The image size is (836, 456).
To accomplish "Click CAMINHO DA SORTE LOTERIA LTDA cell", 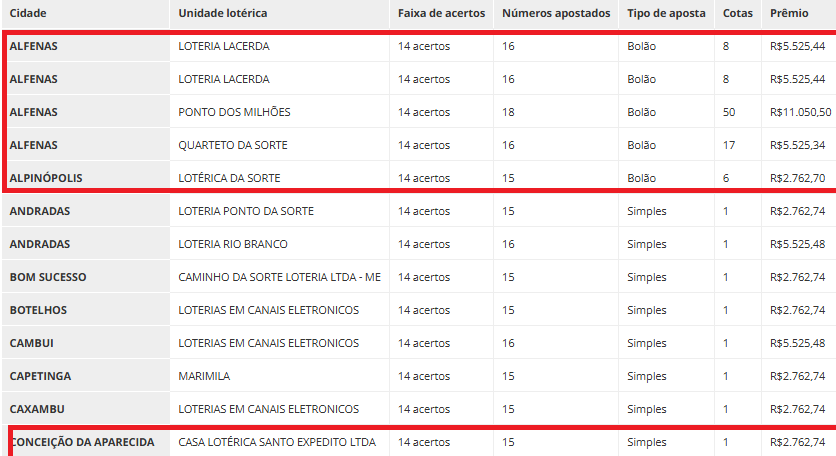I will [x=279, y=277].
